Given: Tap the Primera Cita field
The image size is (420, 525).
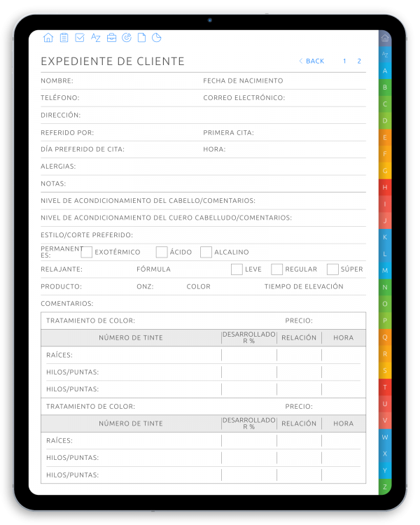Looking at the screenshot, I should pos(284,132).
